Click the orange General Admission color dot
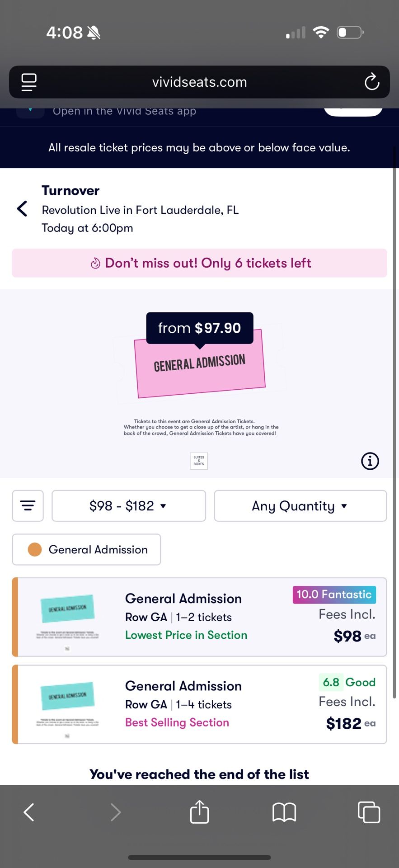399x868 pixels. 35,550
